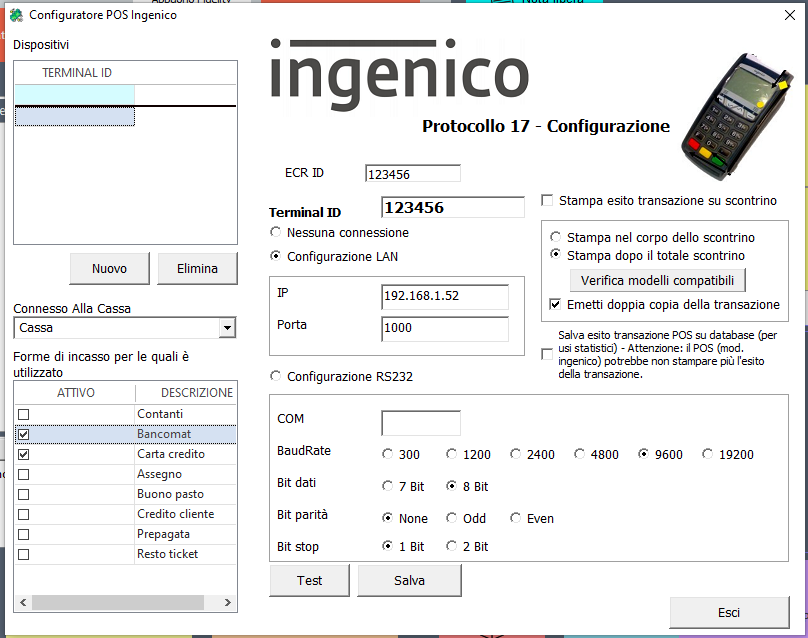The image size is (808, 638).
Task: Click the TERMINAL ID column header
Action: 77,73
